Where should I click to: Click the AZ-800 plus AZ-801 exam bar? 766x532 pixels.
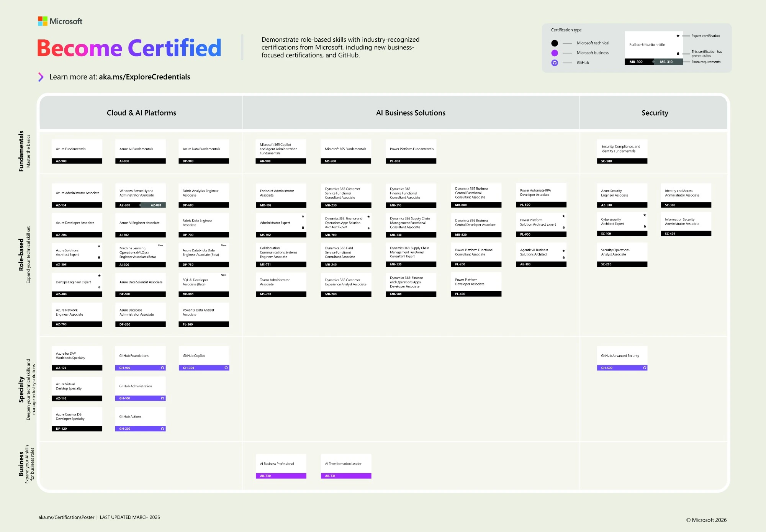click(x=140, y=205)
